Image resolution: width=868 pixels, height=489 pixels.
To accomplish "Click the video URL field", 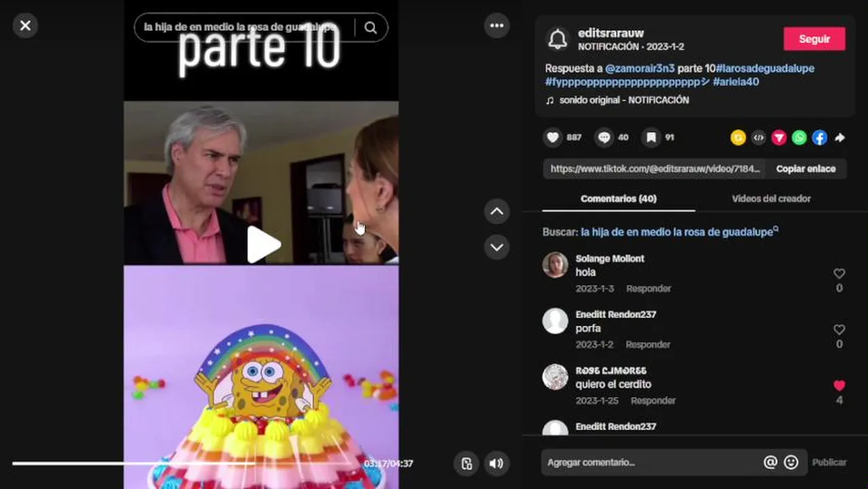I will (x=654, y=168).
